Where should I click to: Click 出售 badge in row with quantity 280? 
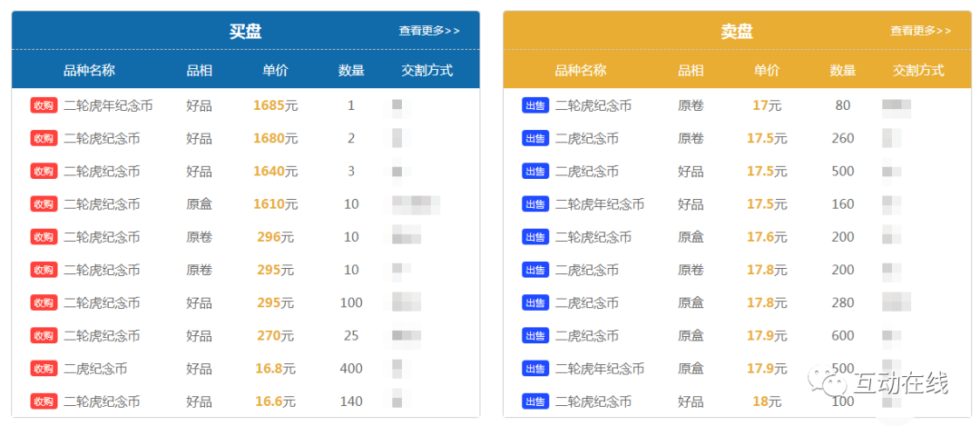coord(535,302)
